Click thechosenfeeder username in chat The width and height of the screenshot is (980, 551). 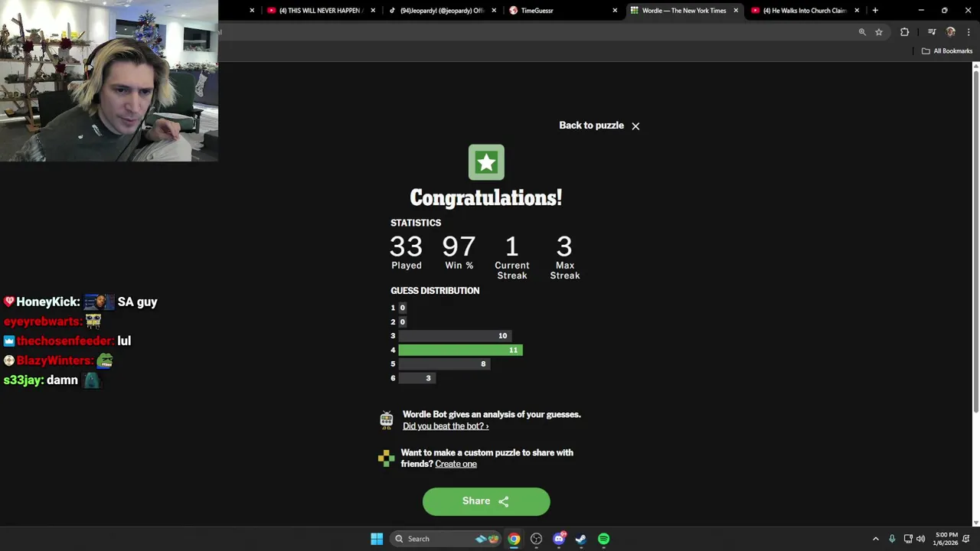65,341
